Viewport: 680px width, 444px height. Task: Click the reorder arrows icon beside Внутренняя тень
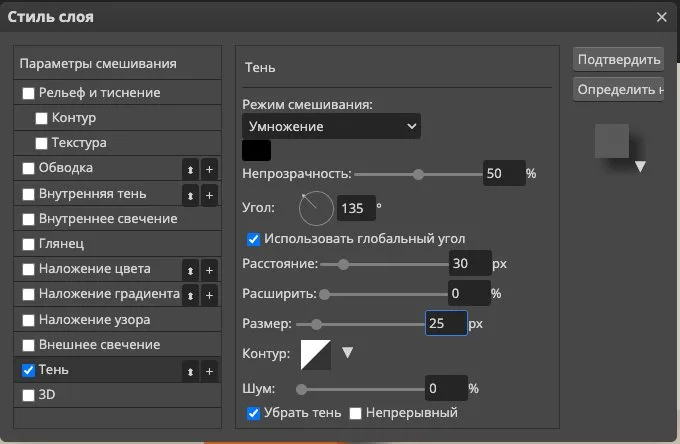(190, 195)
